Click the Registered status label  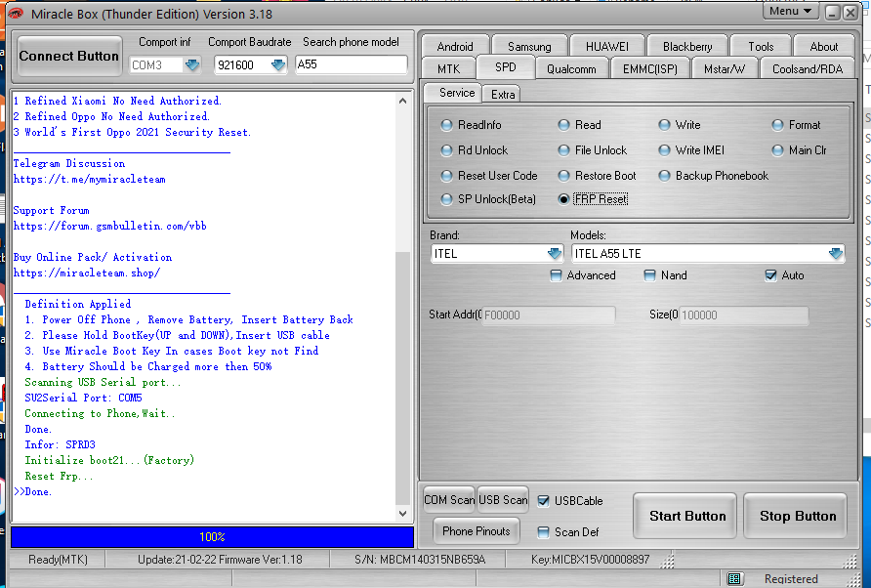click(x=791, y=579)
